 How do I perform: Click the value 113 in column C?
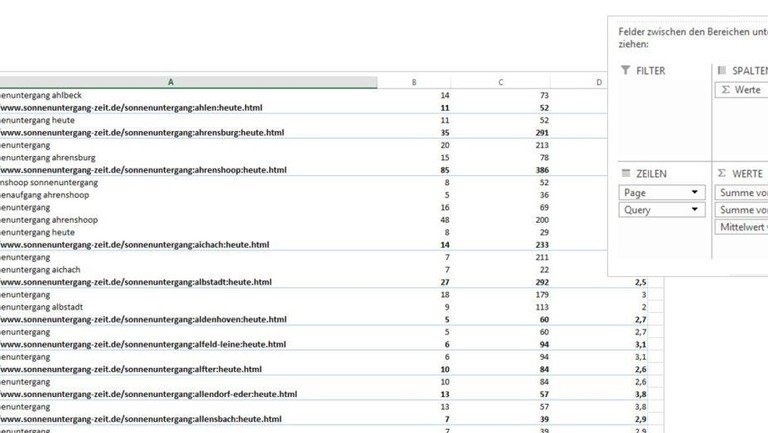(542, 307)
